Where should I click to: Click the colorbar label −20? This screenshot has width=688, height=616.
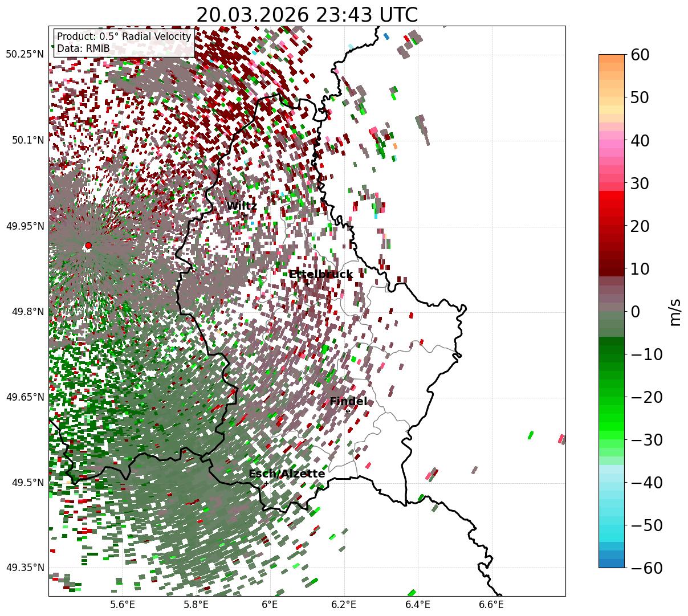[646, 397]
